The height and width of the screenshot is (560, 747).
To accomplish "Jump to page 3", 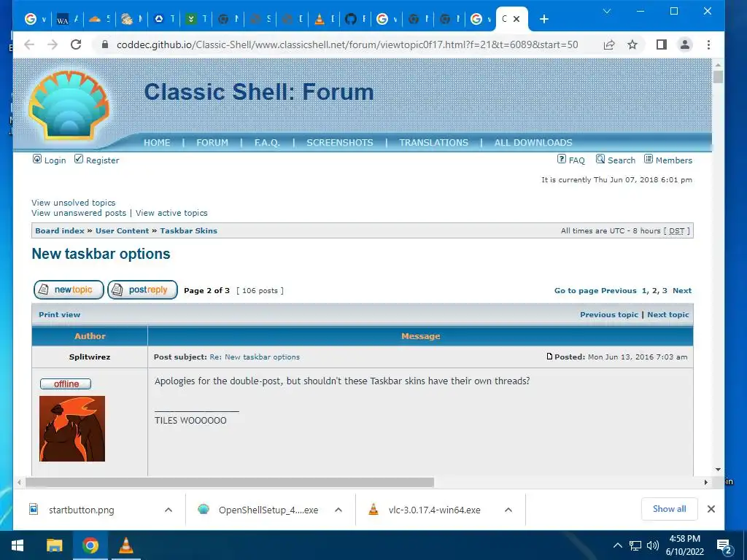I will [x=665, y=290].
